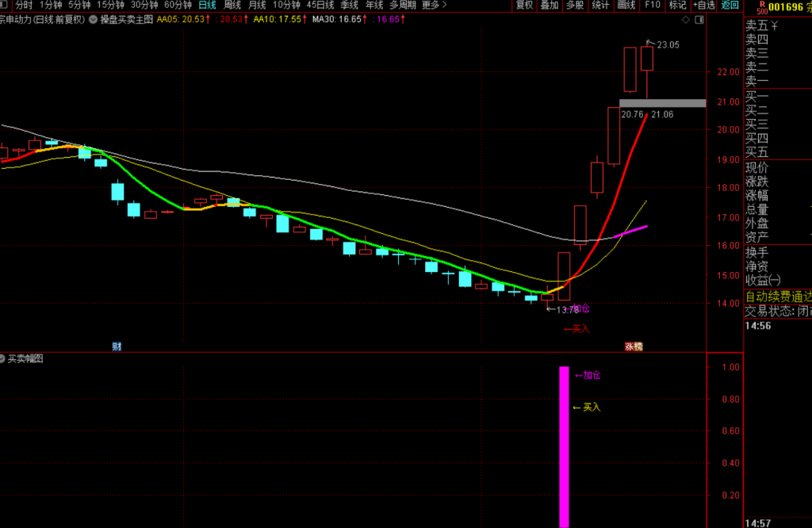Click the 卖三 ask row
This screenshot has height=528, width=812.
pos(756,53)
